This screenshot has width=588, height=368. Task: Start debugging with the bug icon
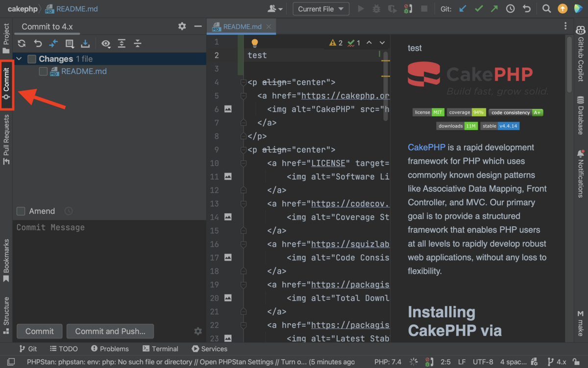click(376, 9)
